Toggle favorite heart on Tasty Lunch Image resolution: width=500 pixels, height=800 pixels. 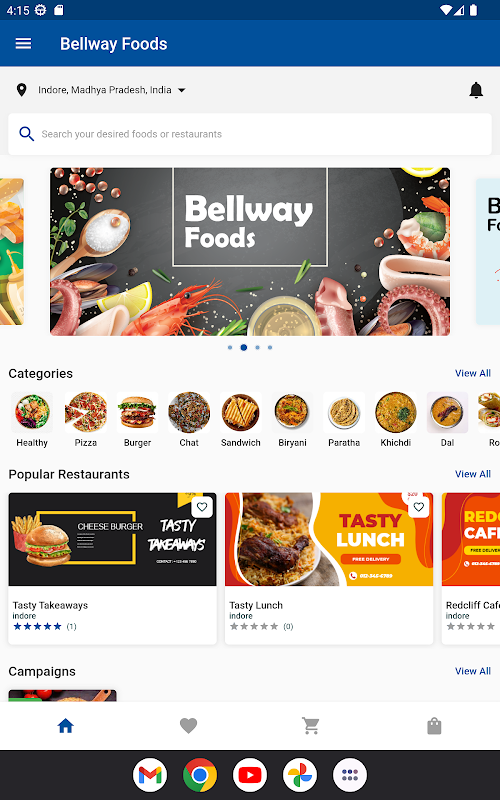419,507
